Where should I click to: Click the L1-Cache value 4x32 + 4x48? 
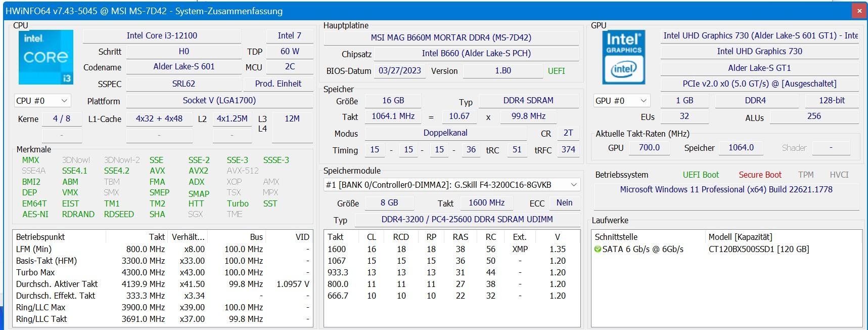(x=159, y=119)
